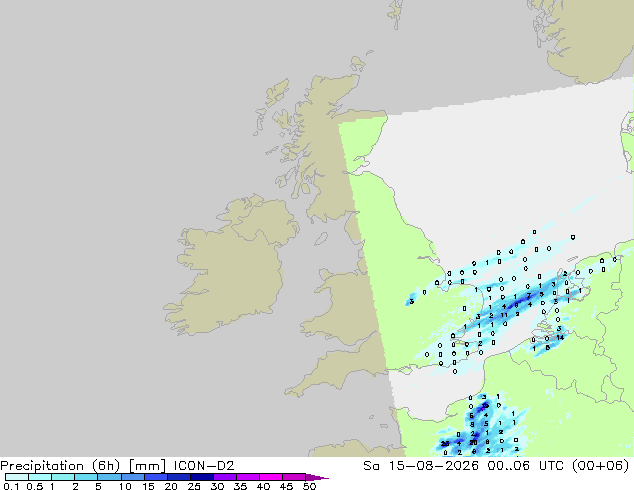Click the '11' precipitation value over the sea
Screen dimensions: 634x490
[x=504, y=315]
